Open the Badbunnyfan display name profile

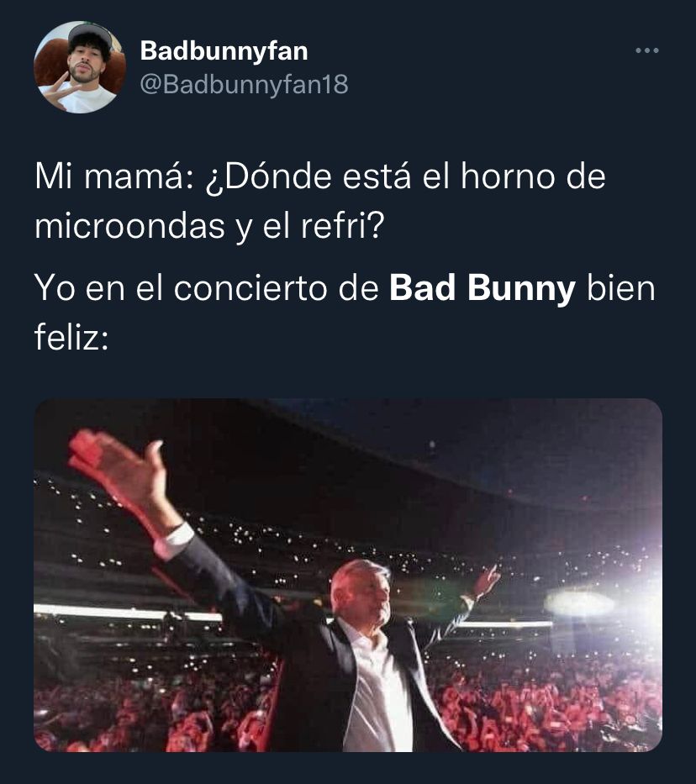[224, 51]
